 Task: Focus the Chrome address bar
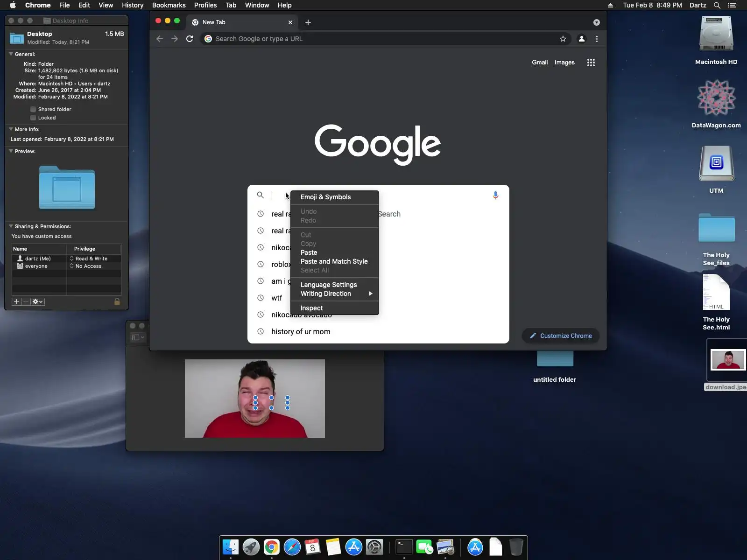coord(385,39)
